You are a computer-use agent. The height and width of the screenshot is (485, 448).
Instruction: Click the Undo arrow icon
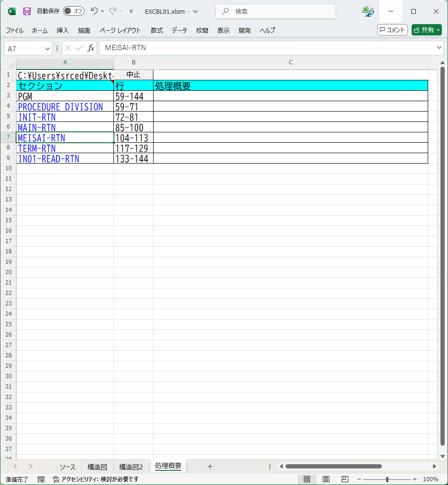coord(94,11)
